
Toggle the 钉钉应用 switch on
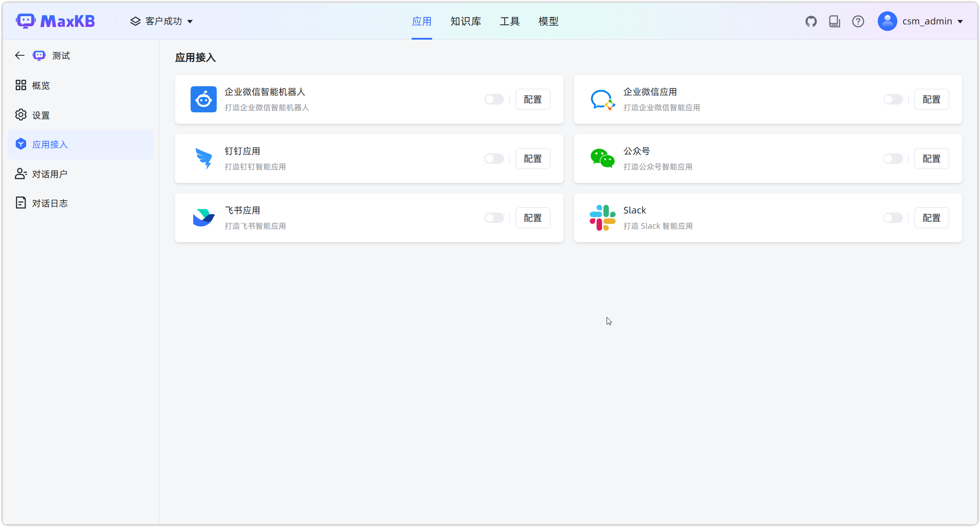pos(494,159)
